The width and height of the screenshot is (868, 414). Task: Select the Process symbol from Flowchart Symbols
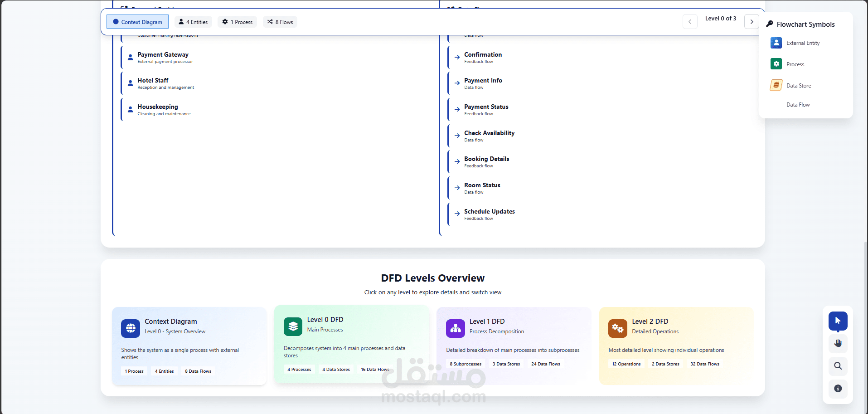[795, 64]
